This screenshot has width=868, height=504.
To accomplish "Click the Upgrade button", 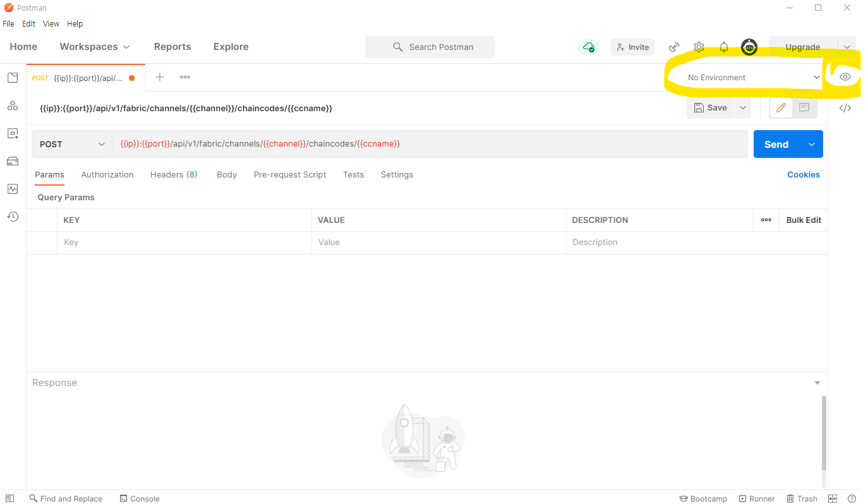I will coord(803,47).
